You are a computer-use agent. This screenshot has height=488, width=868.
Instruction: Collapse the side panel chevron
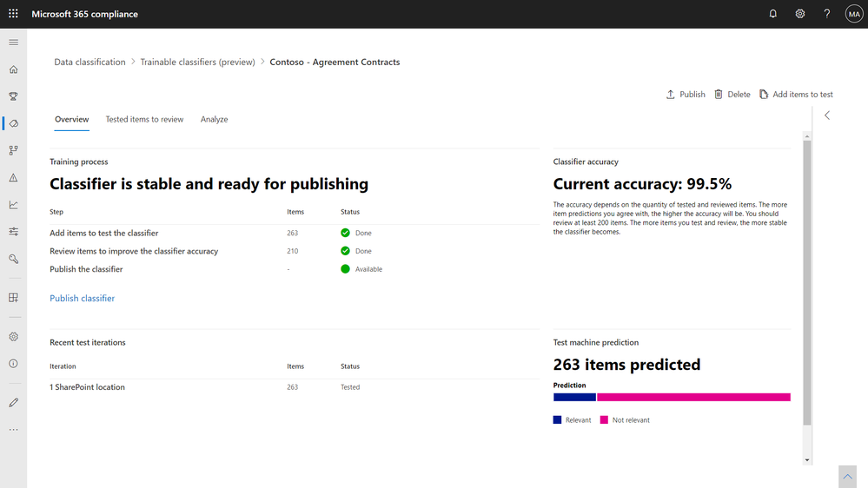[827, 115]
